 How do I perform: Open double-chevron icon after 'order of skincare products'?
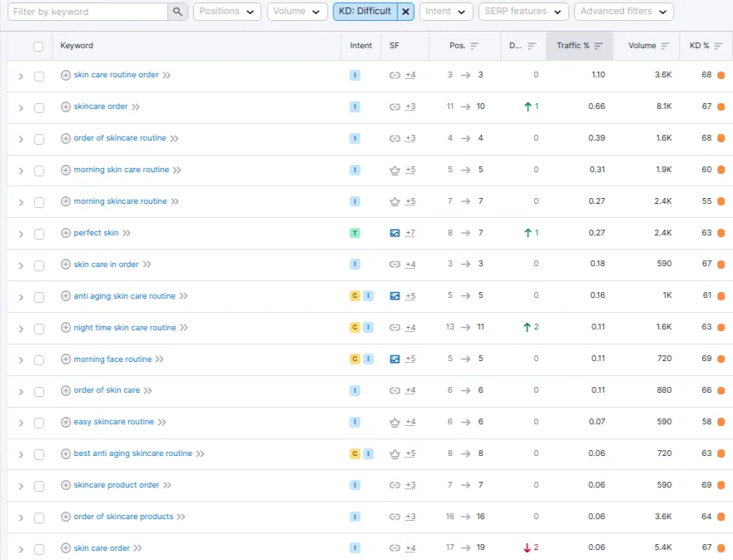click(181, 517)
